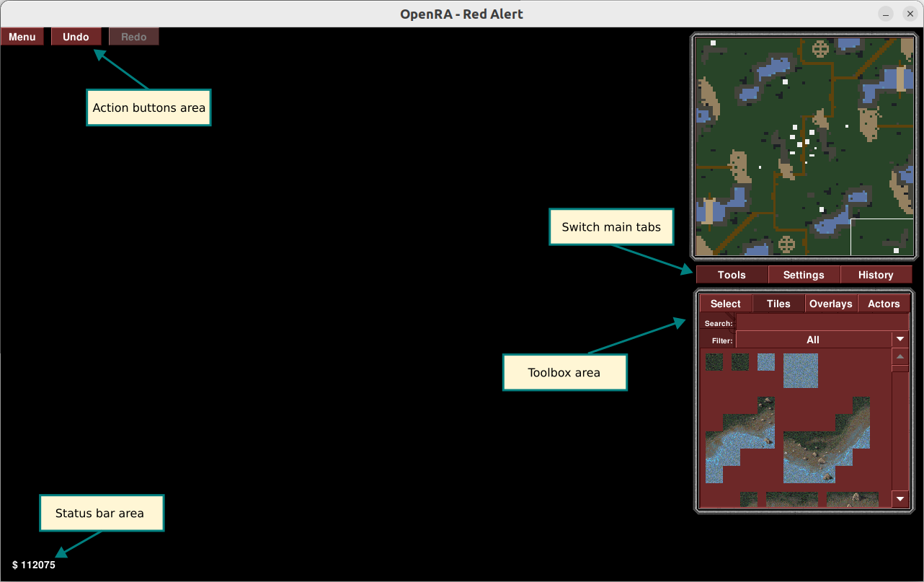
Task: Select the left stepped shoreline tile template
Action: (740, 440)
